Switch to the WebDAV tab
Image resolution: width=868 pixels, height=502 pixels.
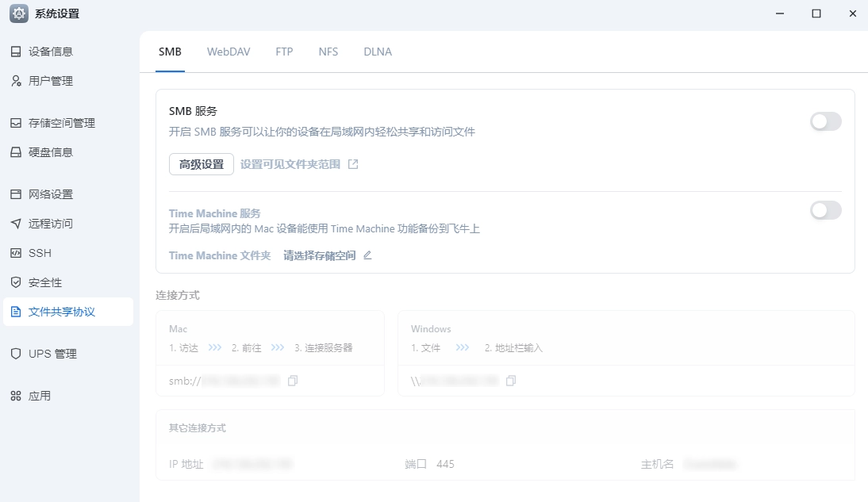tap(228, 51)
